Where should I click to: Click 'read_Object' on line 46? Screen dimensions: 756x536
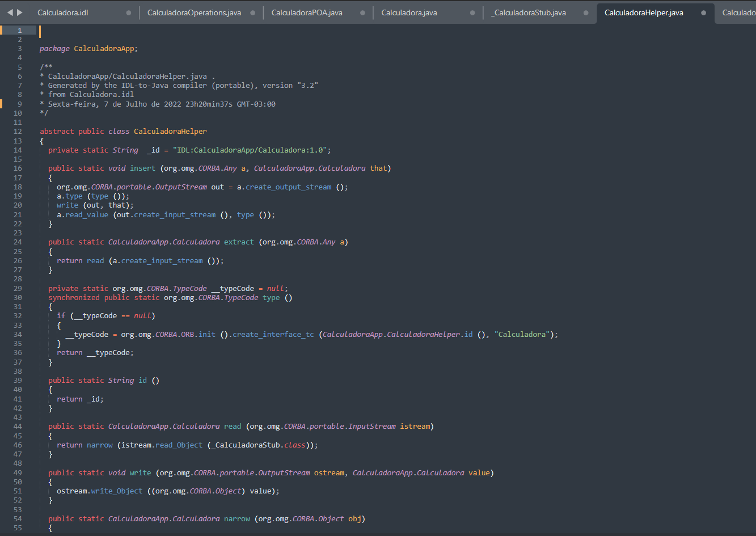[x=179, y=445]
